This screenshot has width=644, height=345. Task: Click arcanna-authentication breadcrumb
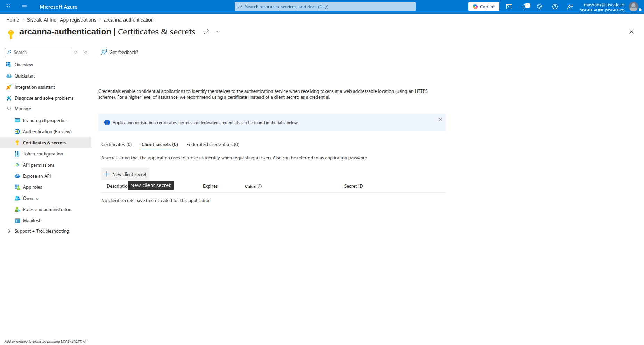(129, 20)
